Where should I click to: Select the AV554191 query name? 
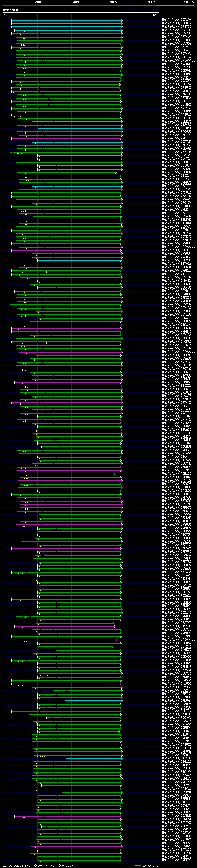(x=11, y=10)
